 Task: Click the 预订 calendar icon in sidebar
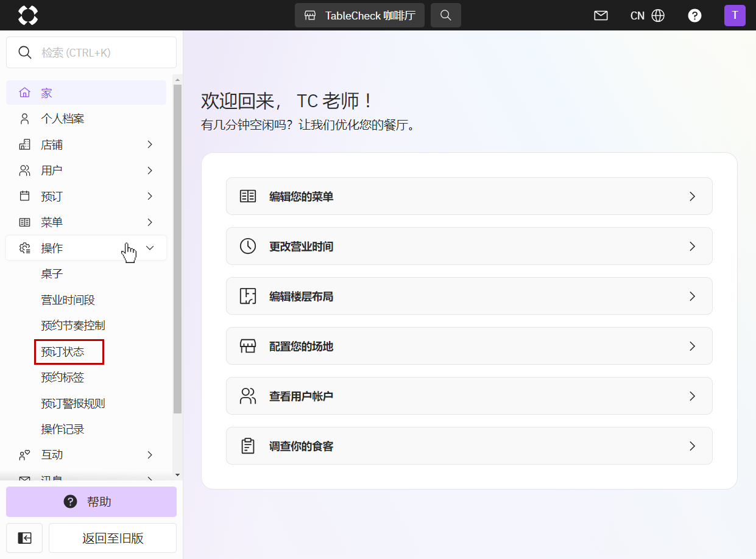24,196
